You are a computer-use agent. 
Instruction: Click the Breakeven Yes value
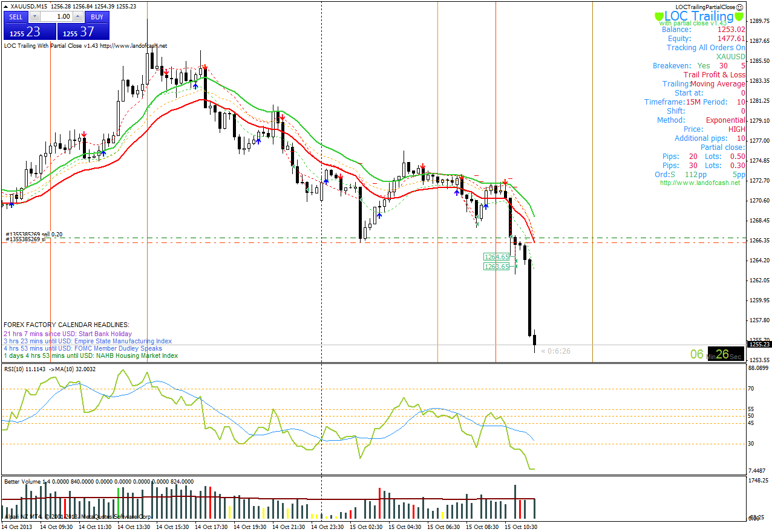(x=704, y=65)
